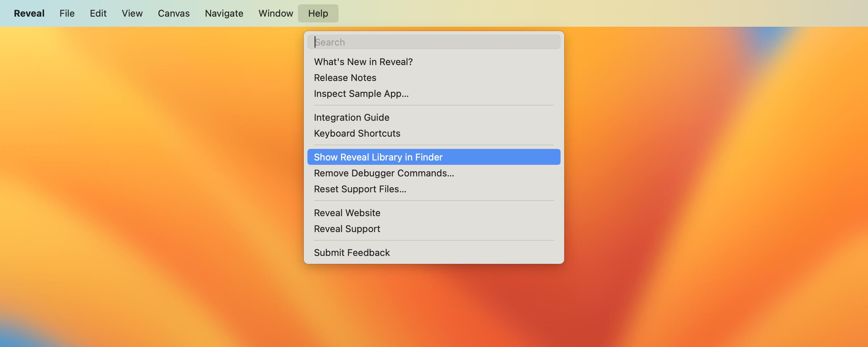Choose Show Reveal Library in Finder
This screenshot has width=868, height=347.
click(x=434, y=157)
